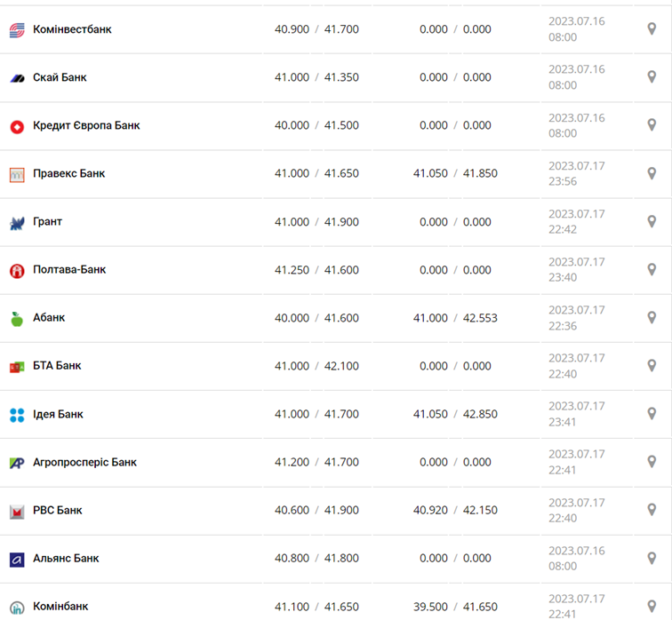The height and width of the screenshot is (620, 672).
Task: Open the Агропросперіс Банк link
Action: pos(84,462)
